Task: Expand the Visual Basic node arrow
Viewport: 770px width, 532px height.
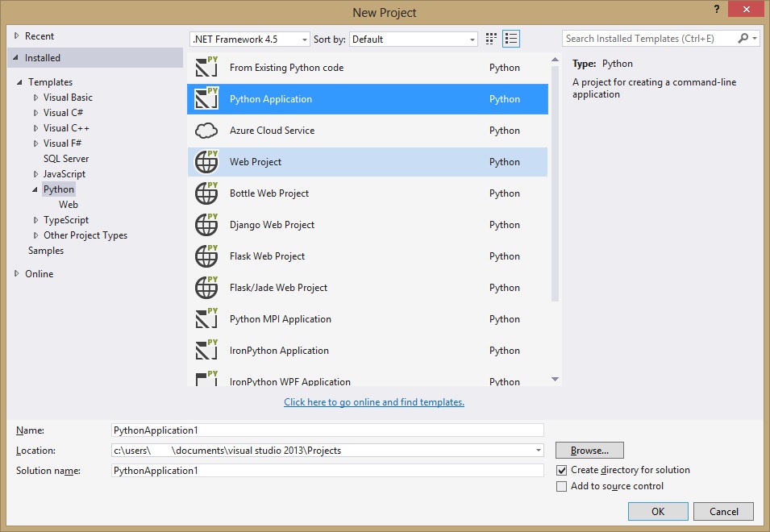Action: [x=35, y=98]
